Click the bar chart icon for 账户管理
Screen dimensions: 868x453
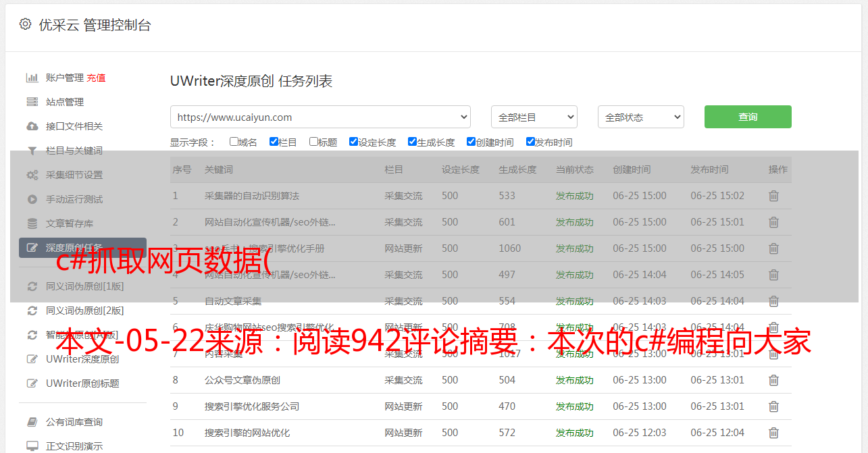pos(32,78)
